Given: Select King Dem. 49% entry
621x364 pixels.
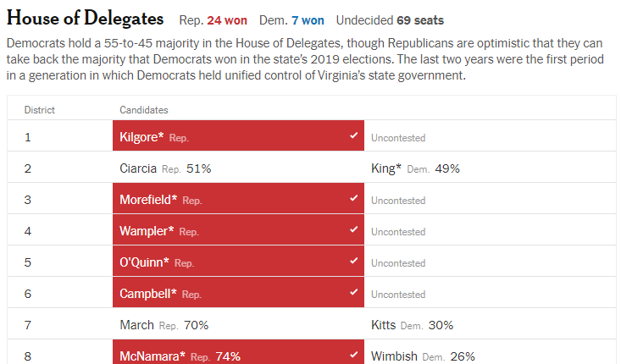Looking at the screenshot, I should pos(415,168).
